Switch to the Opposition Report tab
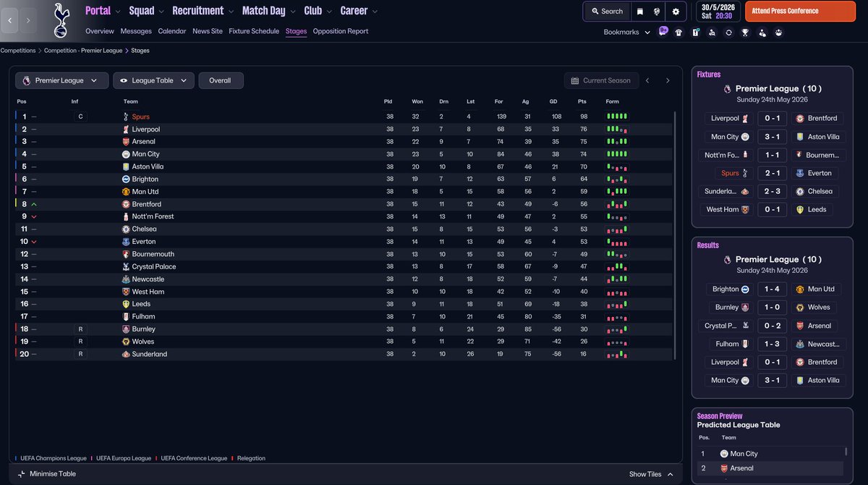Image resolution: width=868 pixels, height=485 pixels. tap(341, 31)
